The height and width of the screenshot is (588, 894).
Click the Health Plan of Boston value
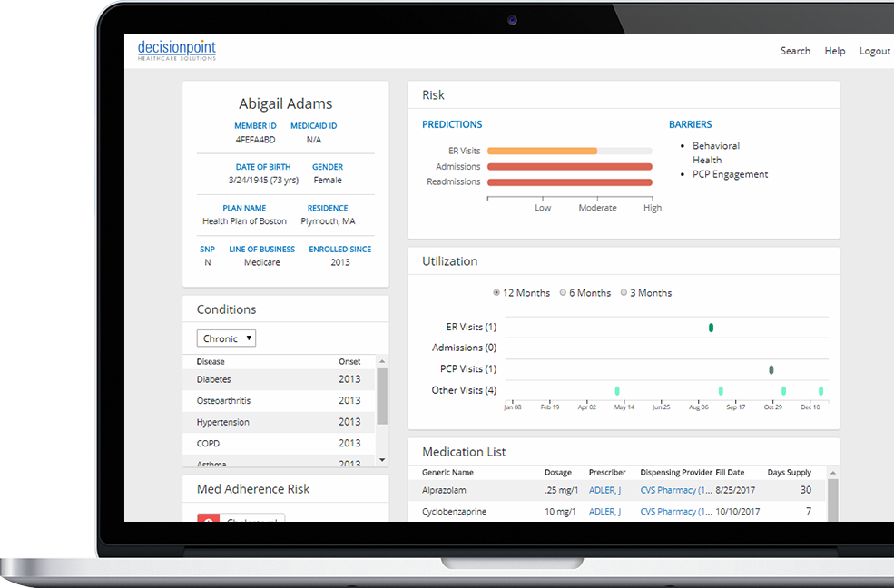[x=244, y=221]
